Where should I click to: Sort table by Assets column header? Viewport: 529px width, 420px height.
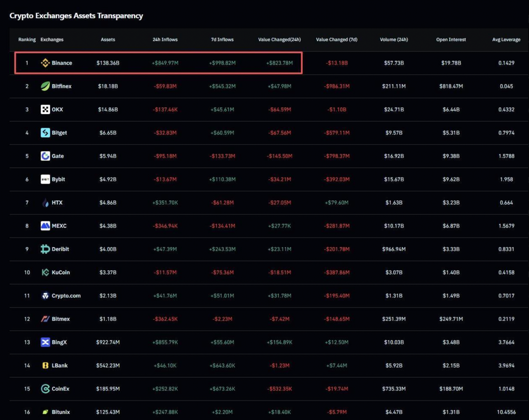pyautogui.click(x=108, y=39)
